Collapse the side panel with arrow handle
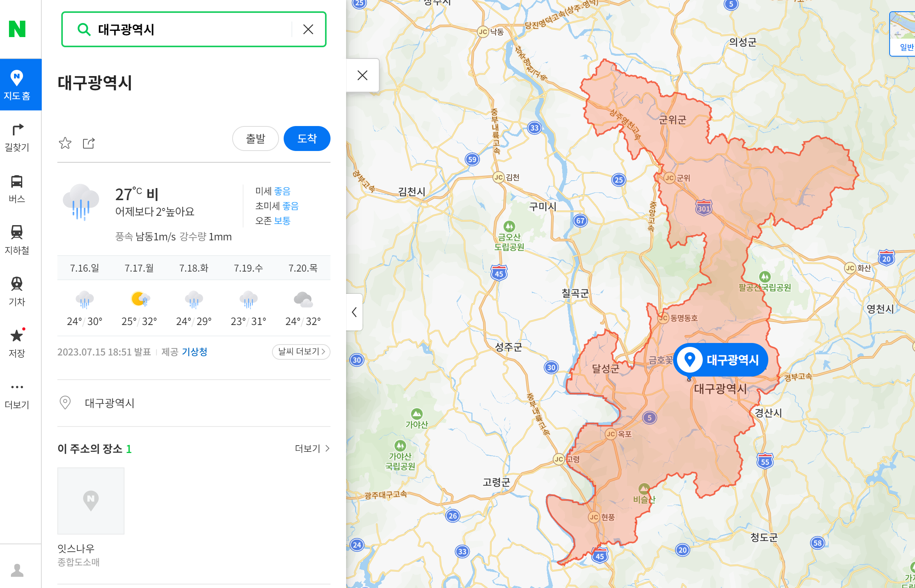This screenshot has width=915, height=588. [354, 312]
